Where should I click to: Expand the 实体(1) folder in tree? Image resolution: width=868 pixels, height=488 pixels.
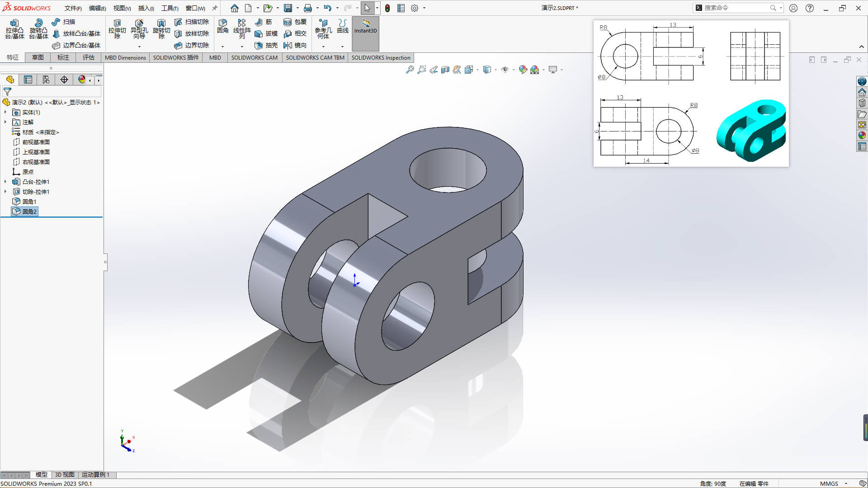coord(5,112)
